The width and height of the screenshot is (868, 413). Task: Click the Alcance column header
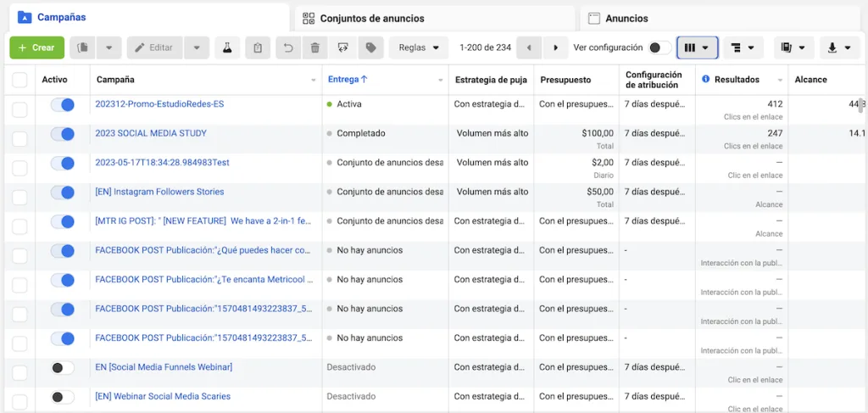point(810,80)
